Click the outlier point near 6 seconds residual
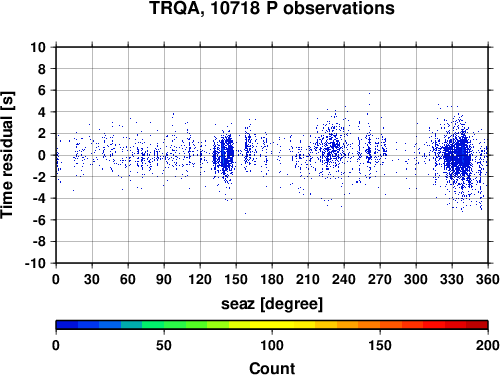This screenshot has width=500, height=375. (x=369, y=94)
